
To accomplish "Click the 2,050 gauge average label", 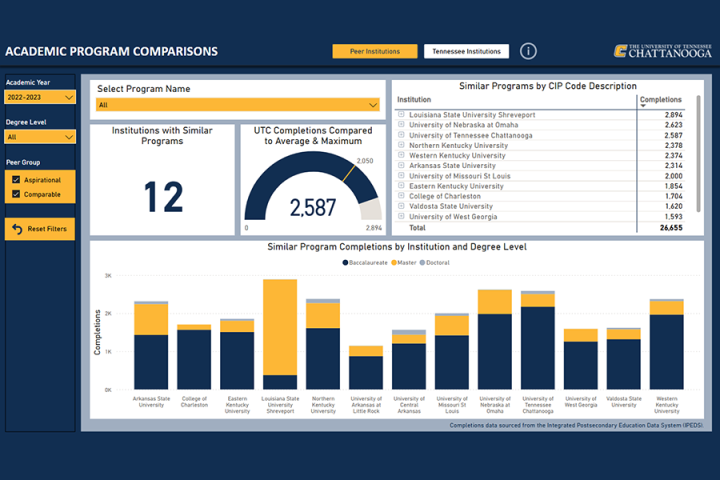I will (x=365, y=161).
